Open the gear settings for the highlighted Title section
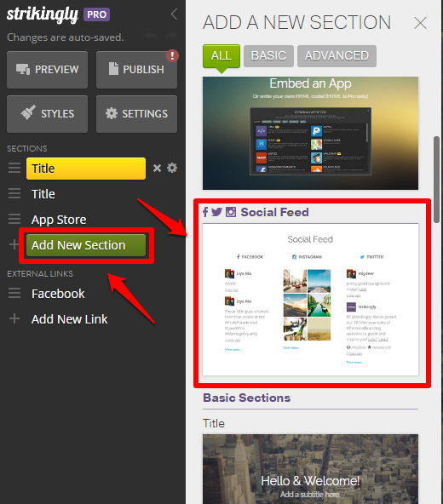443x504 pixels. 172,168
